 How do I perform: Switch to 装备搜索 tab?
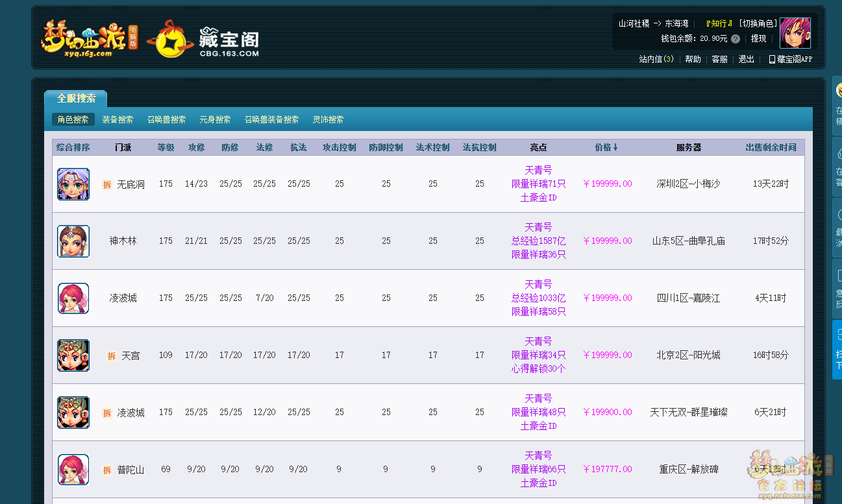tap(118, 120)
